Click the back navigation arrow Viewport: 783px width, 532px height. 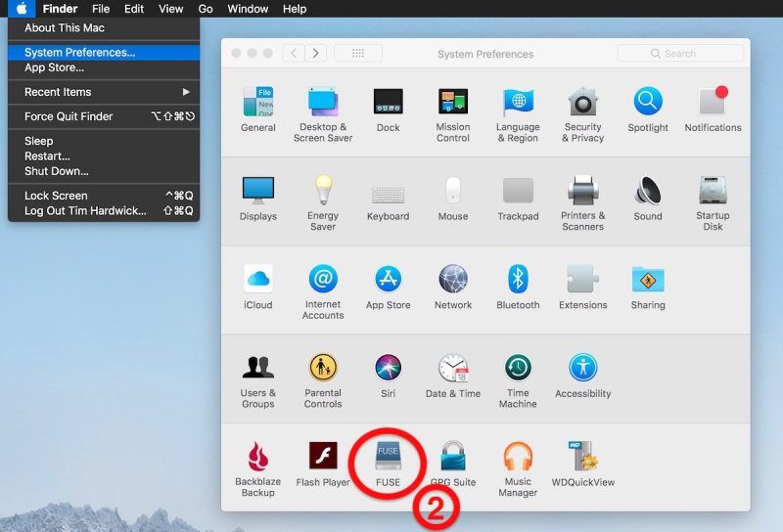click(294, 53)
